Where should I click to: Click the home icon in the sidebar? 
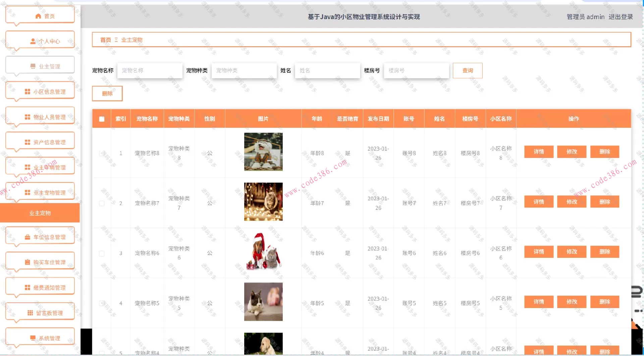(x=38, y=16)
